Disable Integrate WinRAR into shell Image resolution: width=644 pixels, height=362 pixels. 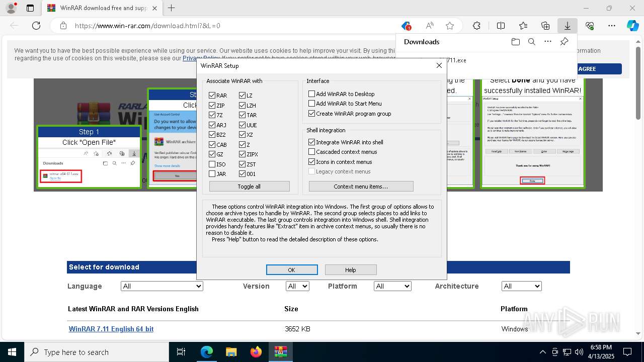click(x=311, y=142)
